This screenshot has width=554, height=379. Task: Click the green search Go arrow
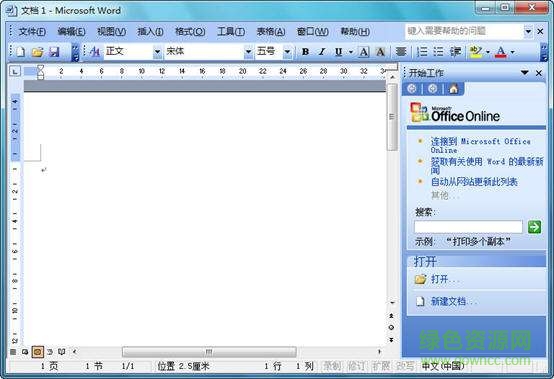pyautogui.click(x=534, y=227)
